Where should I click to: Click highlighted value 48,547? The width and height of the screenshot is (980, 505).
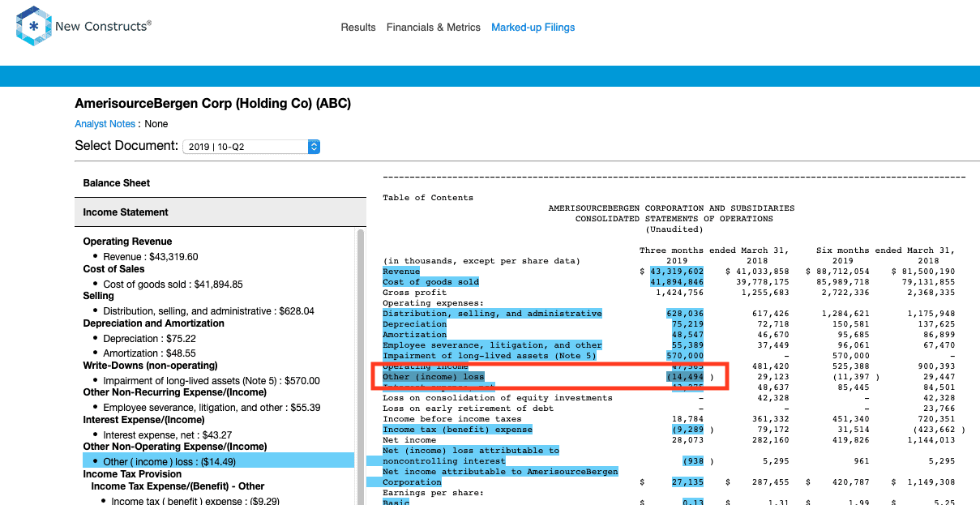coord(687,335)
